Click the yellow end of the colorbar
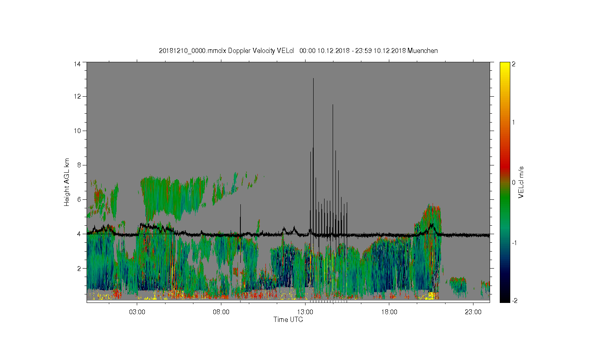The width and height of the screenshot is (607, 364). (x=505, y=67)
